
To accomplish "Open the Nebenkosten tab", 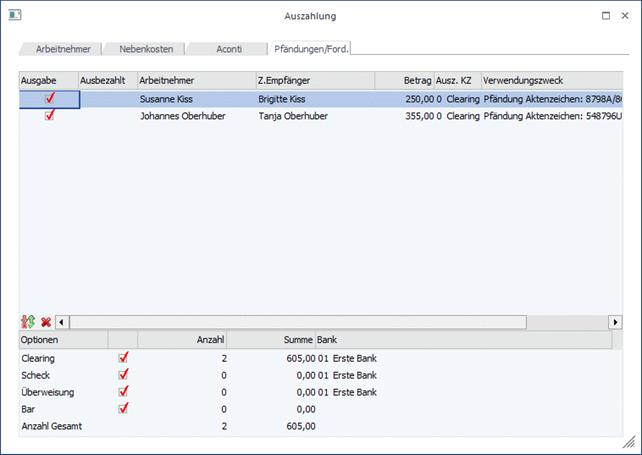I will [146, 48].
